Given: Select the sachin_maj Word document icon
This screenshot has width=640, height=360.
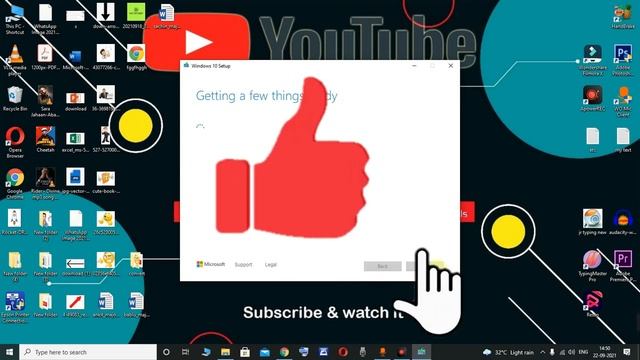Looking at the screenshot, I should pos(167,16).
